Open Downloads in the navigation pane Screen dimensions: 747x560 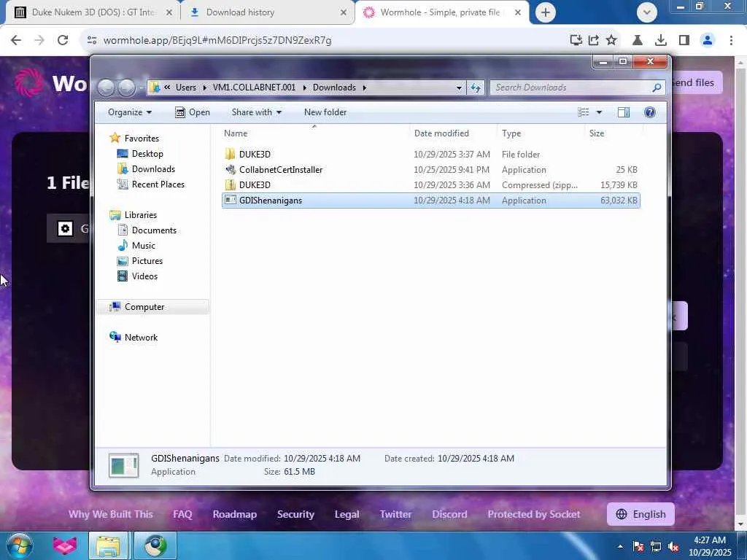click(x=153, y=169)
